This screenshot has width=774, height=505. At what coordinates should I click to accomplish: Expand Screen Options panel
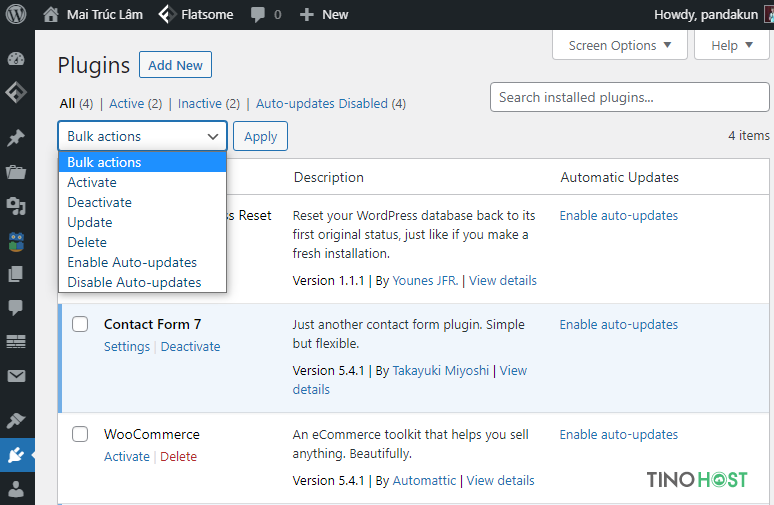tap(619, 45)
